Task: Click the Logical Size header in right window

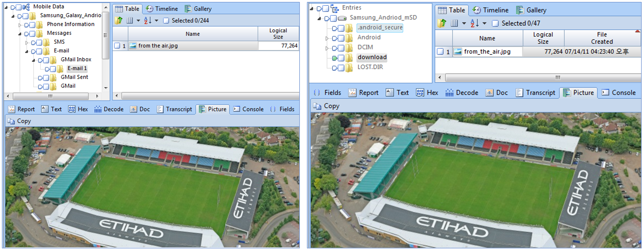Action: click(543, 38)
